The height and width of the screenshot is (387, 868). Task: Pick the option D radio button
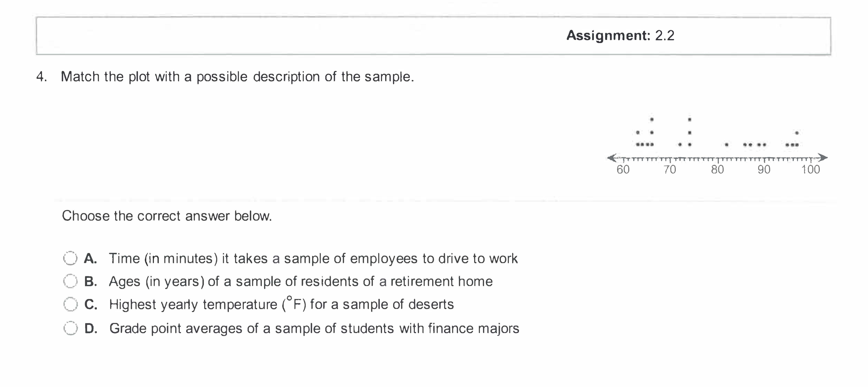[x=70, y=328]
